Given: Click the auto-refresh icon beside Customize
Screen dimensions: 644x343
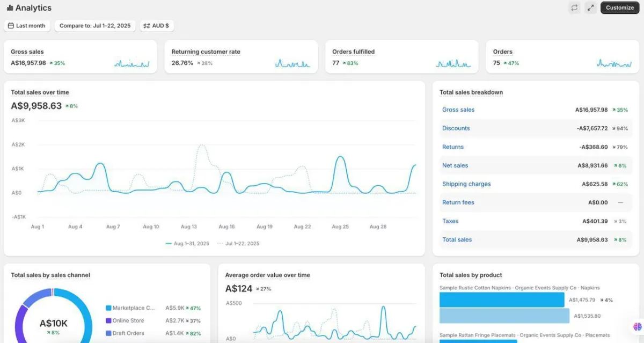Looking at the screenshot, I should [574, 8].
